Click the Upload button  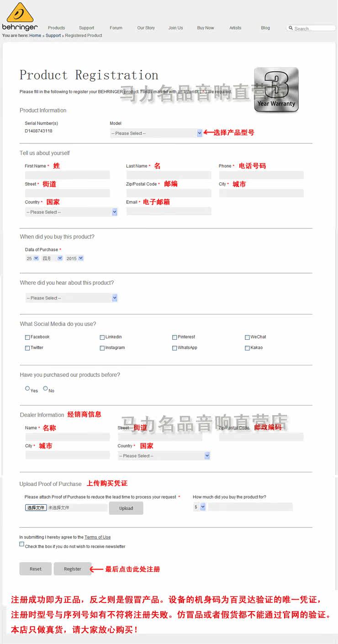point(126,508)
